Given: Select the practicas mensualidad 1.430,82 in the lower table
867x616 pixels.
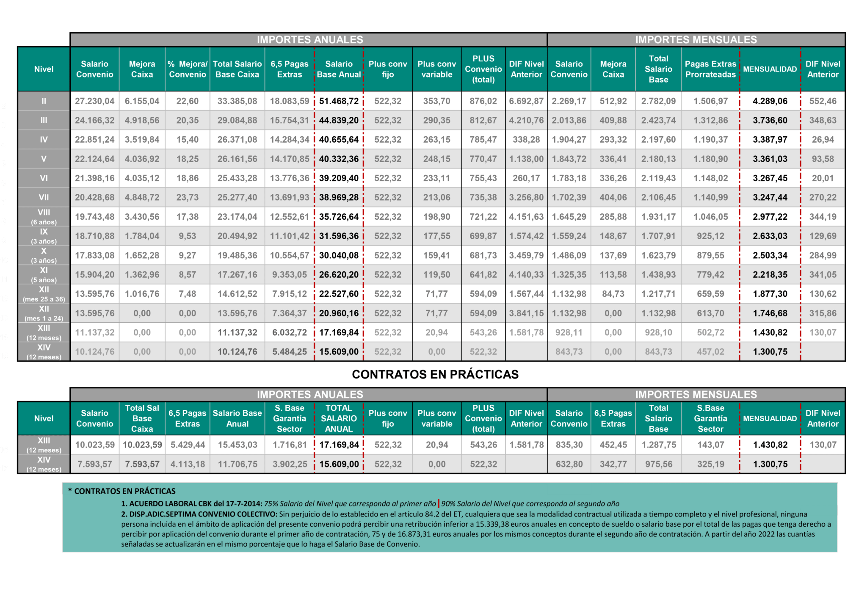Looking at the screenshot, I should (770, 445).
